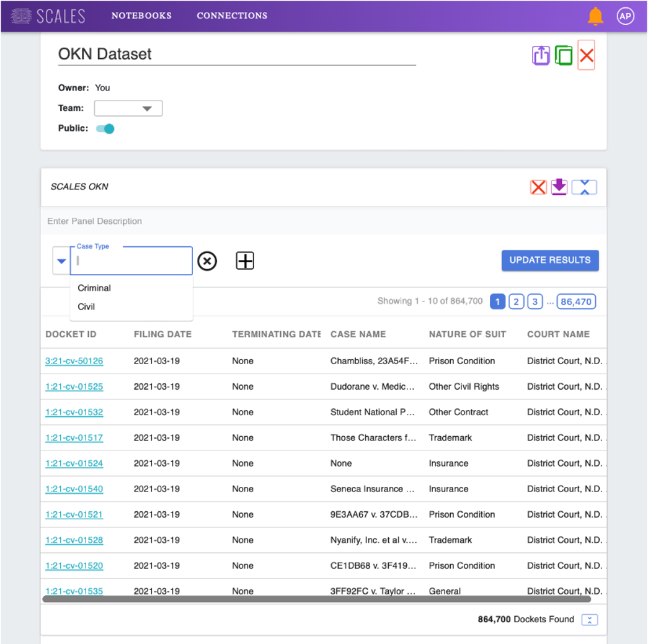The height and width of the screenshot is (644, 648).
Task: Click the purple share notebook icon
Action: coord(541,55)
